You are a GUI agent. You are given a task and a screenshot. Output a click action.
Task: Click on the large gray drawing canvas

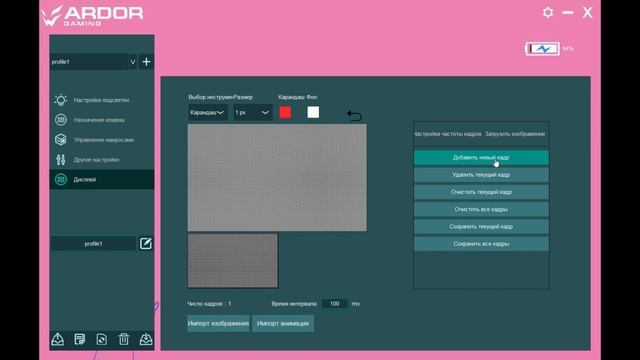(277, 178)
